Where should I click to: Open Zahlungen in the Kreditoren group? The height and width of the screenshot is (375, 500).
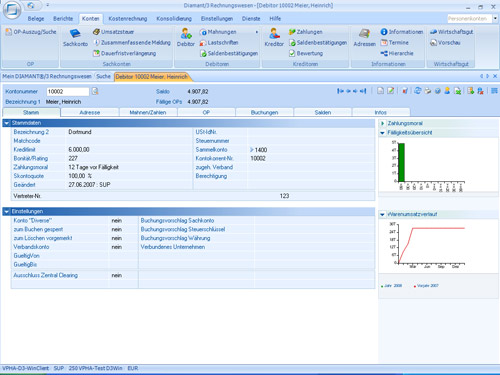click(x=306, y=32)
